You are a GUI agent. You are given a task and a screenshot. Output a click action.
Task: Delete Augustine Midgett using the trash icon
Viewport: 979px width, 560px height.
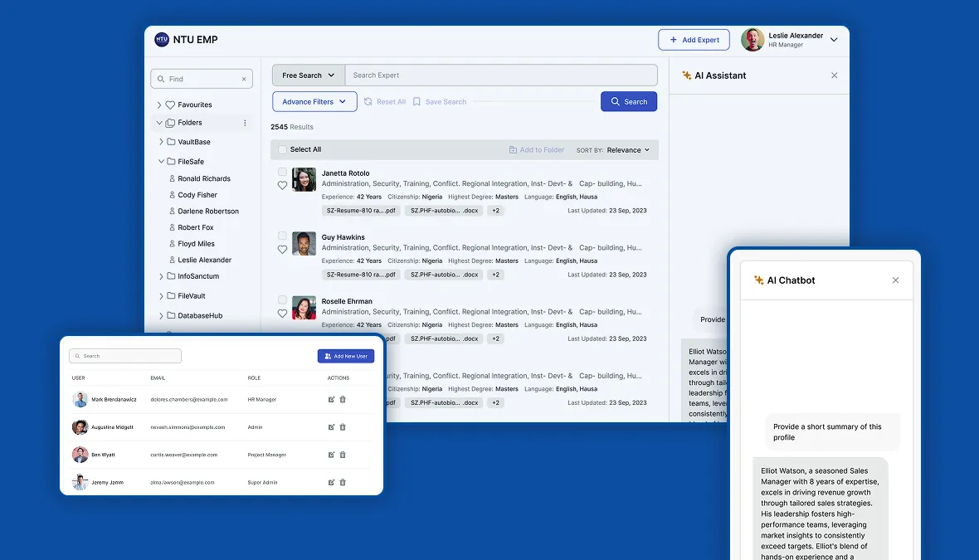343,427
